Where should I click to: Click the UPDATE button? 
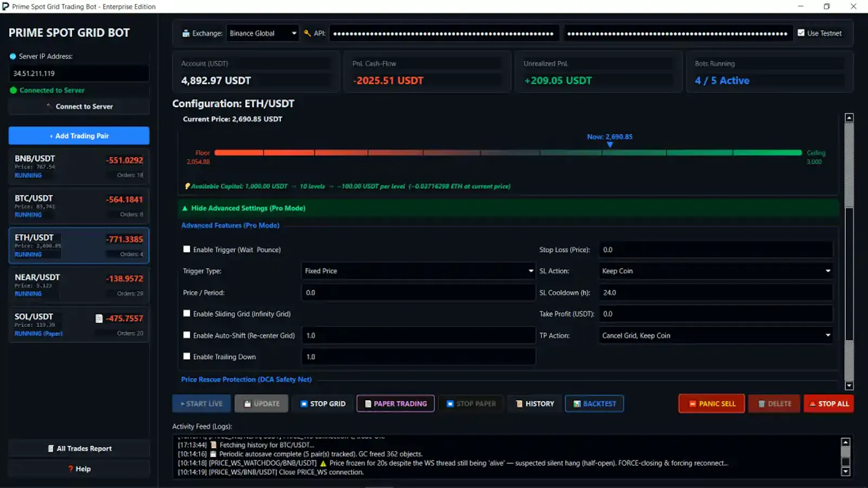pyautogui.click(x=261, y=403)
